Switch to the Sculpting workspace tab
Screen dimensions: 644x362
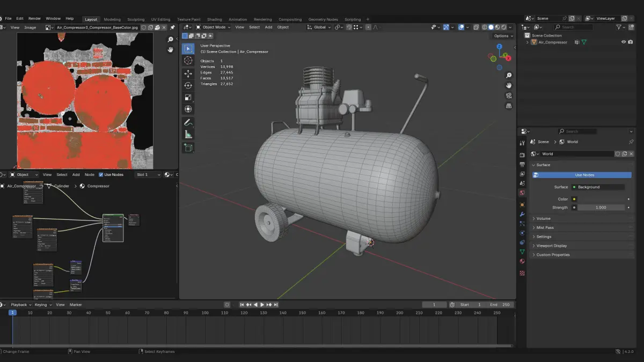(x=136, y=19)
